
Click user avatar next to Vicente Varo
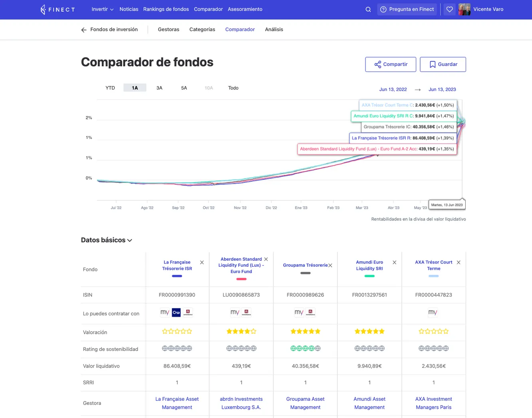click(x=464, y=10)
